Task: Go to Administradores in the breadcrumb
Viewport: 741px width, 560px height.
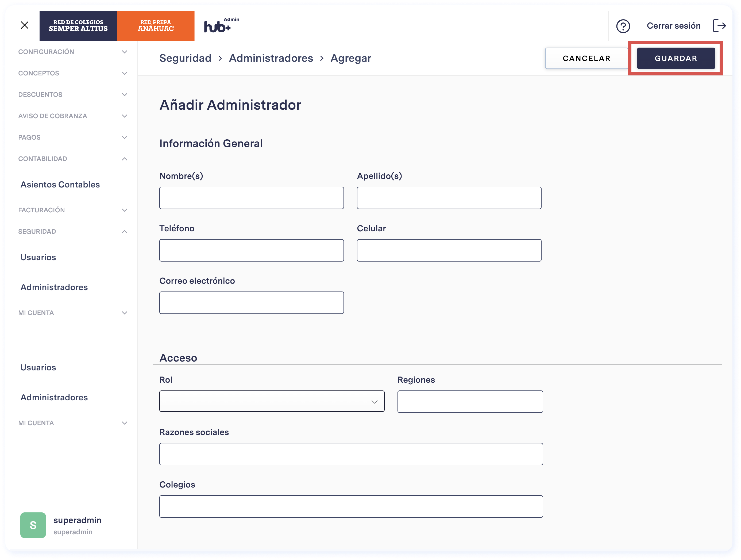Action: point(271,58)
